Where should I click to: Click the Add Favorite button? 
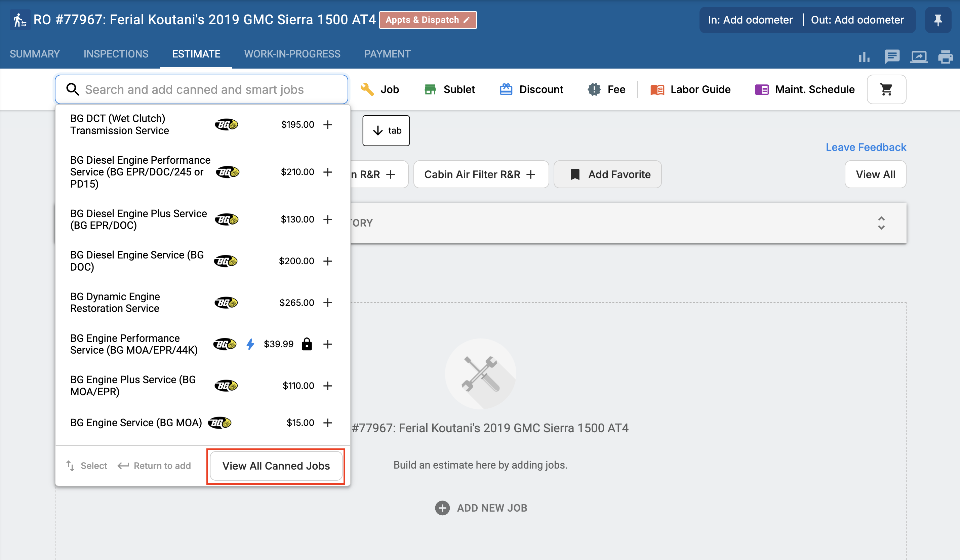click(x=608, y=174)
